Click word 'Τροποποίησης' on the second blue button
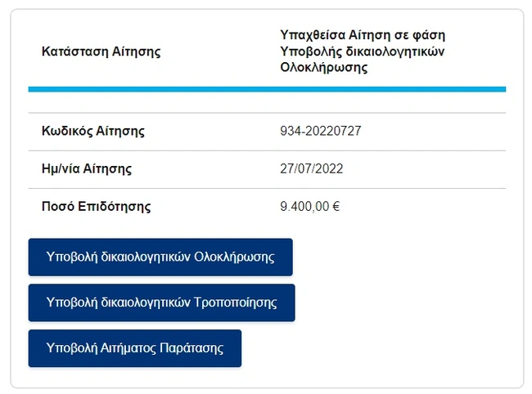The height and width of the screenshot is (394, 532). click(237, 302)
